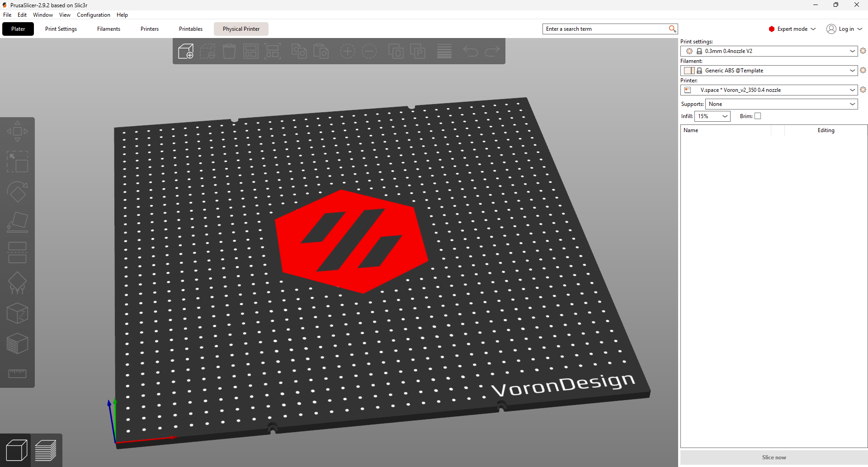Select the Rotate tool in left toolbar

coord(17,192)
